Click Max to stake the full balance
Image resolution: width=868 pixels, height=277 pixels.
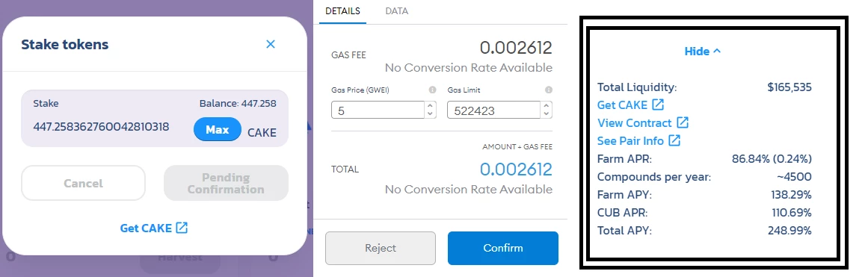218,129
